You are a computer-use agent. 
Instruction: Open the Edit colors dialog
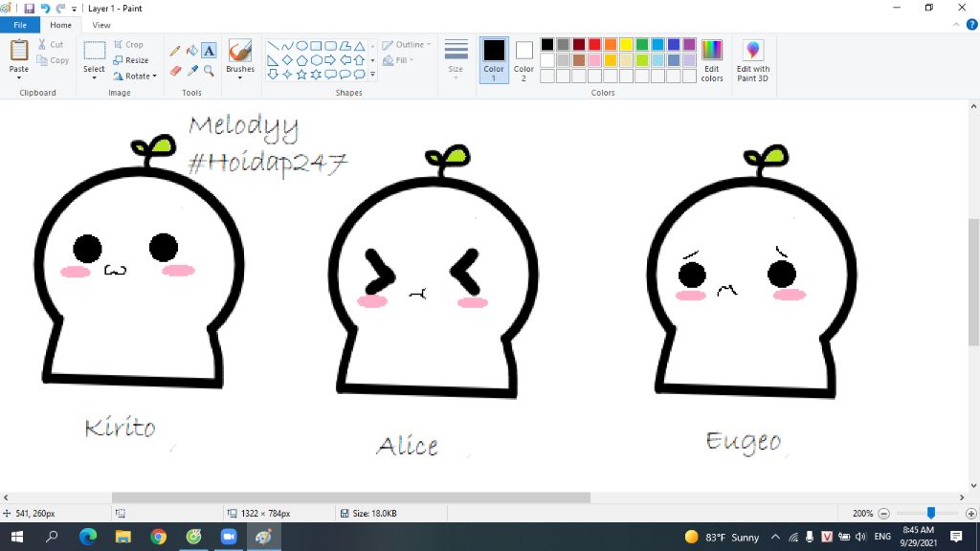(712, 60)
